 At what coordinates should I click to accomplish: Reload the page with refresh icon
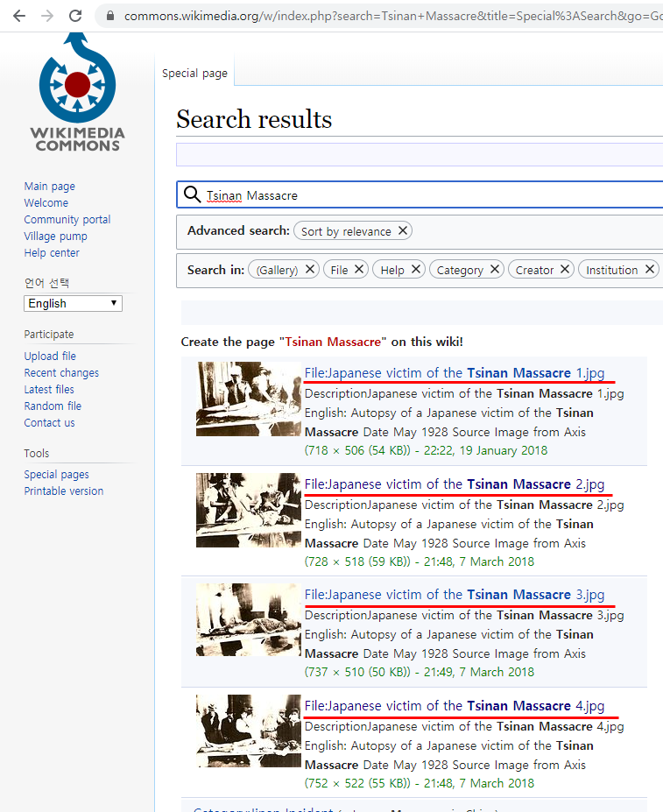coord(75,16)
